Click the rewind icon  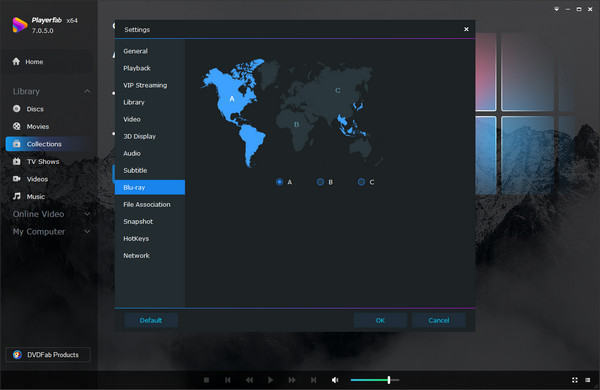pos(249,380)
